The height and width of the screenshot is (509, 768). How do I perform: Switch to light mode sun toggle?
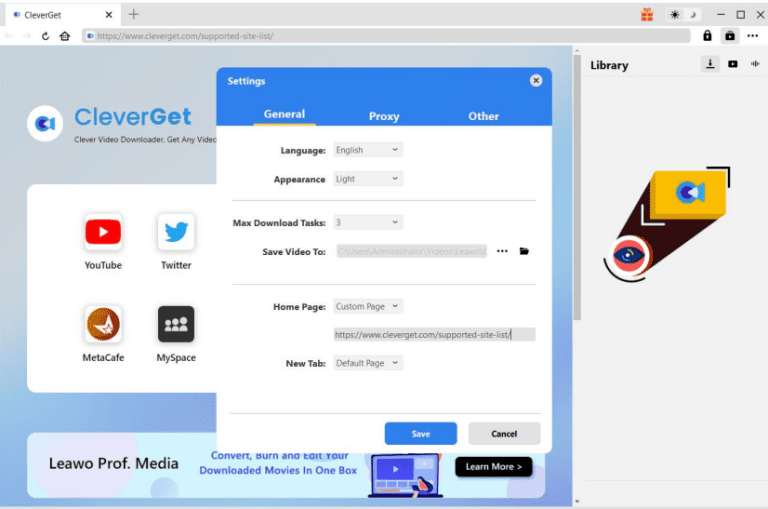click(675, 14)
